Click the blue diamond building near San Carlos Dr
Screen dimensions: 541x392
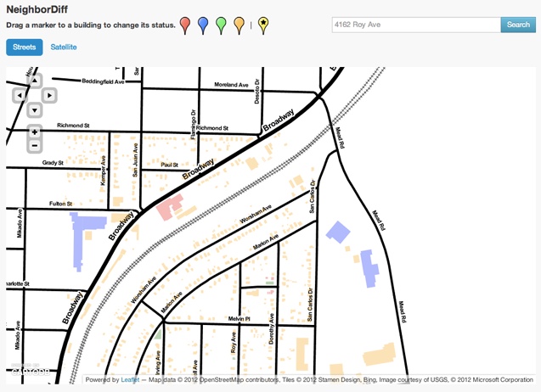338,232
